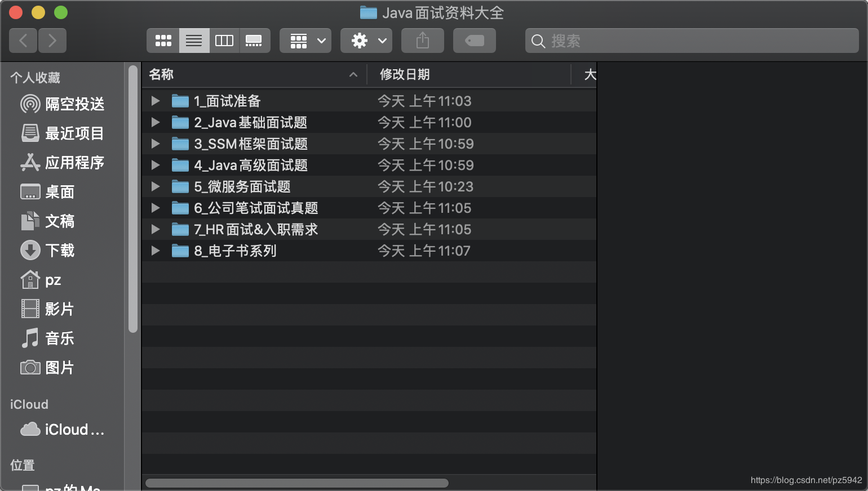This screenshot has width=868, height=491.
Task: Switch to gallery view
Action: point(254,40)
